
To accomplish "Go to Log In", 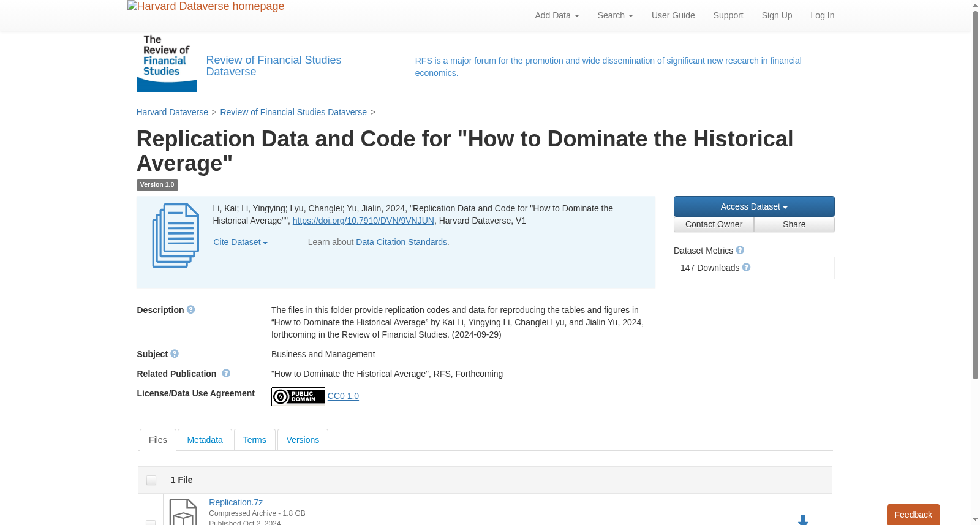I will pyautogui.click(x=822, y=15).
